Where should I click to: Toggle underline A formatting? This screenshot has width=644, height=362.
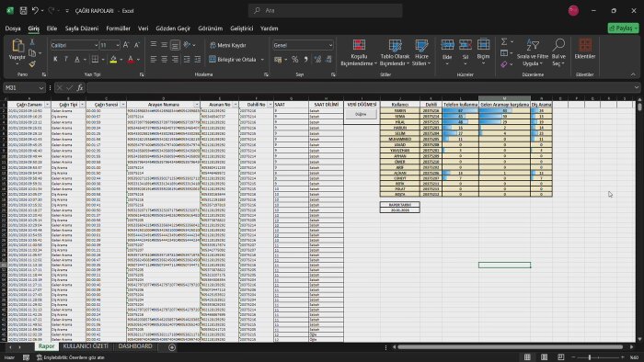tap(76, 60)
